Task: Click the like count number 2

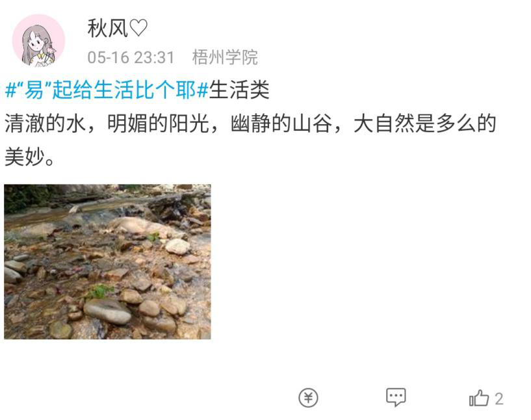Action: tap(499, 399)
